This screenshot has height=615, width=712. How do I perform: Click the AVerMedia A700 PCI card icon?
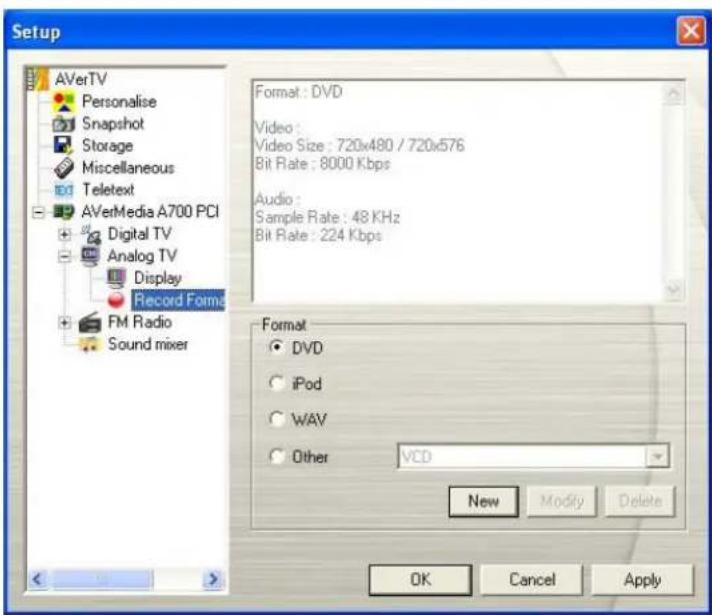pos(64,212)
